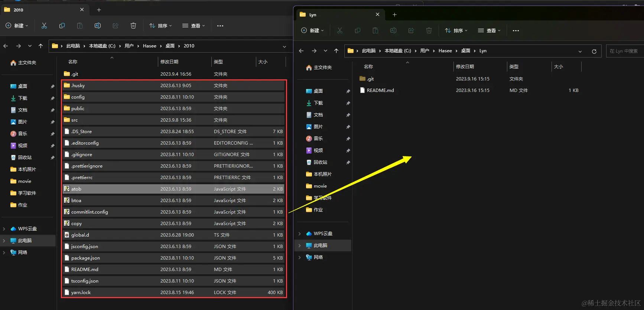Sort by 类型 column in 2010 window
644x310 pixels.
click(218, 62)
